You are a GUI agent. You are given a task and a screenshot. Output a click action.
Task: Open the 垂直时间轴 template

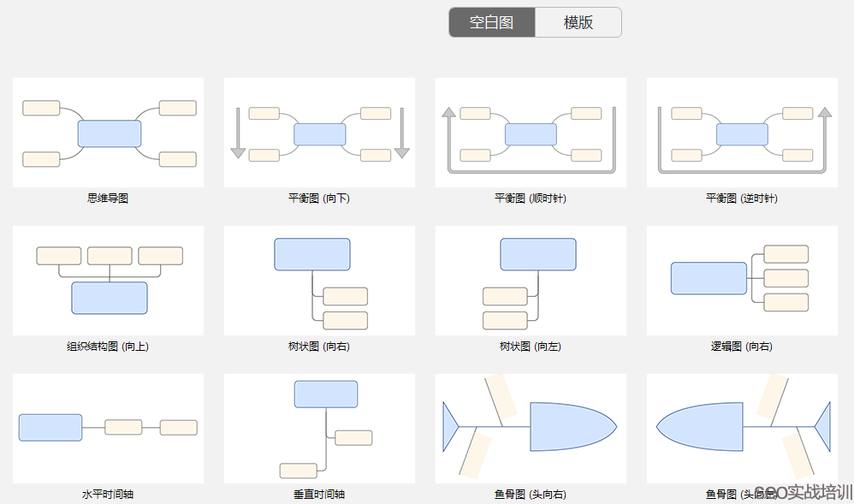point(319,428)
